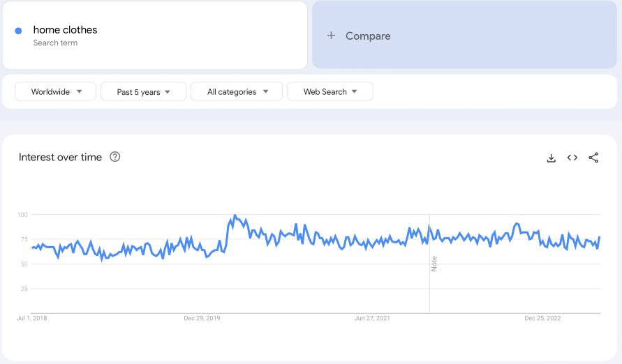Click the blue dot beside home clothes
Screen dimensions: 622x364
coord(18,31)
